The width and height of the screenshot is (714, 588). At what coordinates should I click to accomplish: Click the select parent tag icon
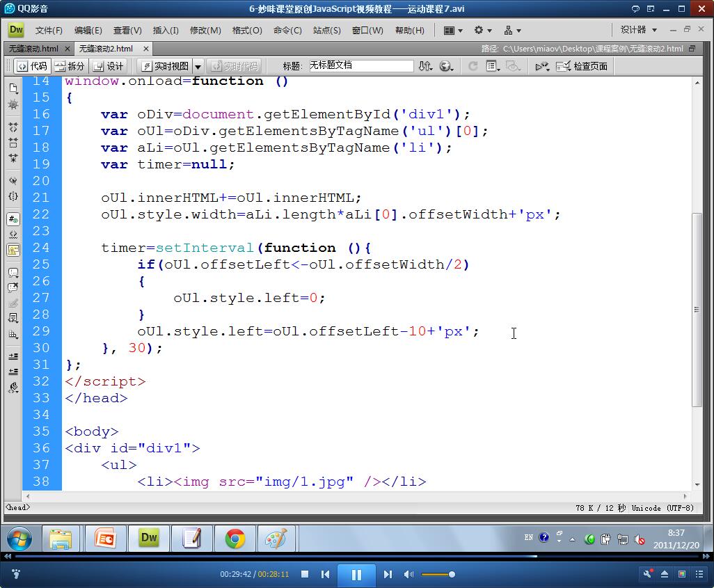click(x=13, y=181)
